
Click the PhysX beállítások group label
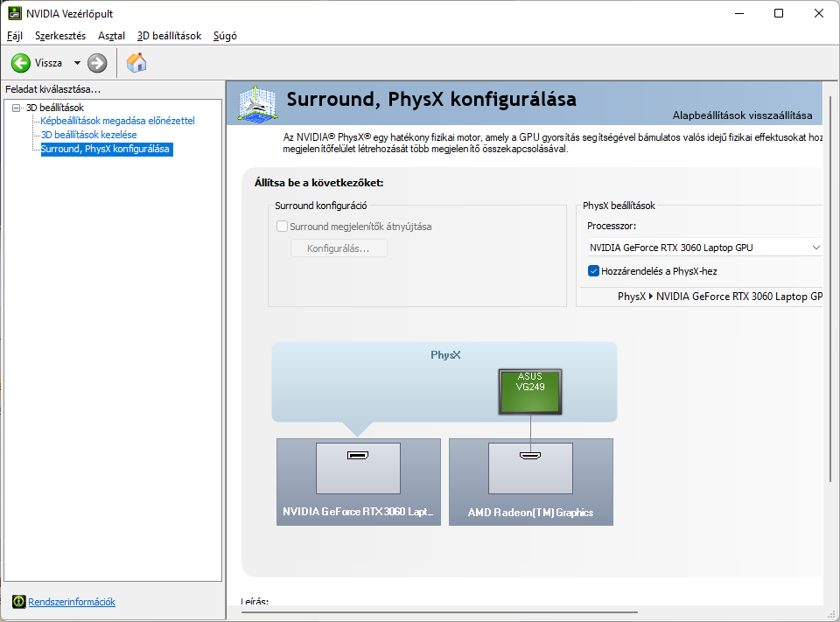point(619,206)
